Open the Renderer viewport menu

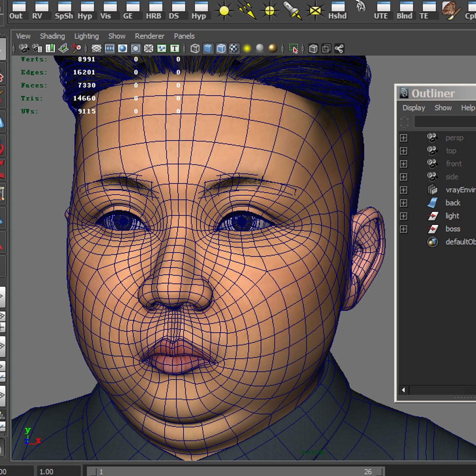(x=149, y=36)
